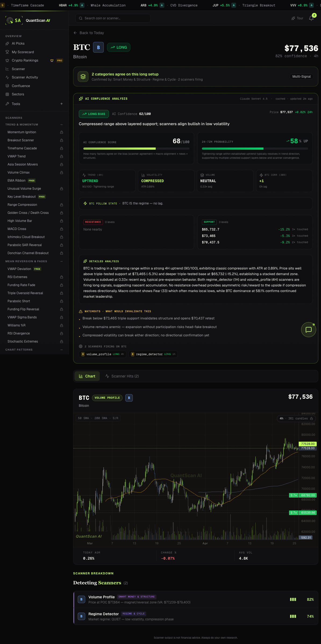Image resolution: width=321 pixels, height=644 pixels.
Task: Click the LONG BIAS badge
Action: (x=94, y=114)
